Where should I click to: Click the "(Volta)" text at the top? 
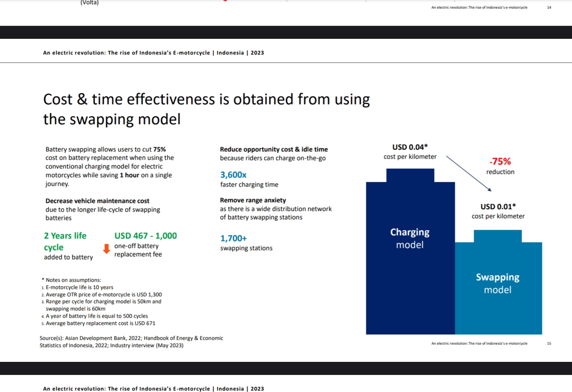89,3
